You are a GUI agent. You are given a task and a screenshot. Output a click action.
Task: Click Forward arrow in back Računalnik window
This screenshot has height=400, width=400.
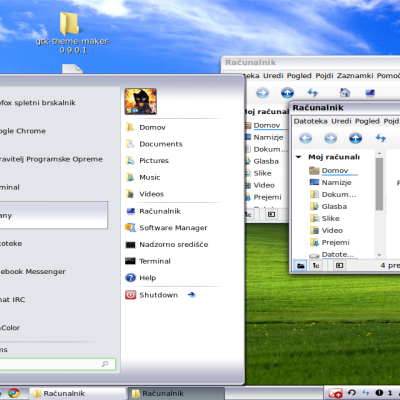pyautogui.click(x=262, y=93)
